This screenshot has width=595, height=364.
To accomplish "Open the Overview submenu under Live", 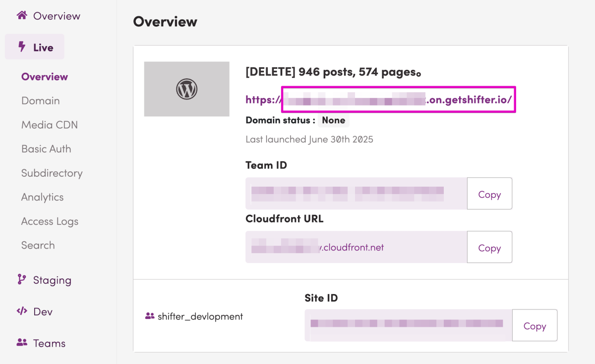I will tap(45, 77).
